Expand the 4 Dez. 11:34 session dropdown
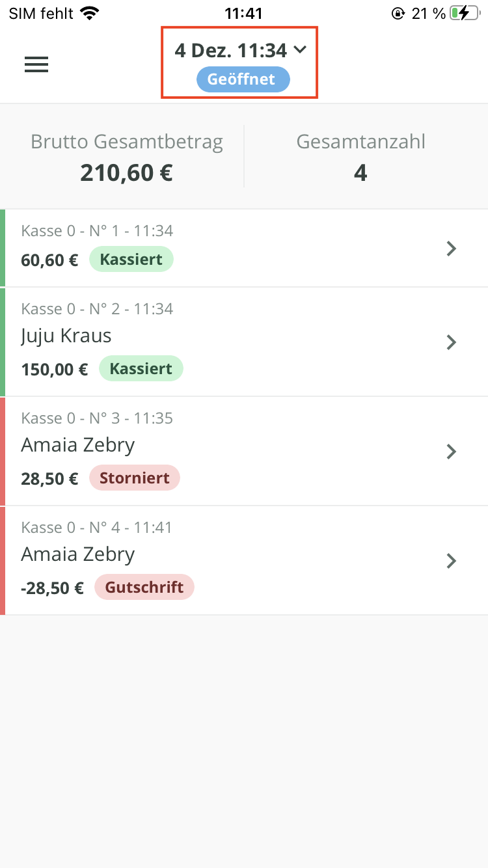This screenshot has height=868, width=488. tap(240, 50)
